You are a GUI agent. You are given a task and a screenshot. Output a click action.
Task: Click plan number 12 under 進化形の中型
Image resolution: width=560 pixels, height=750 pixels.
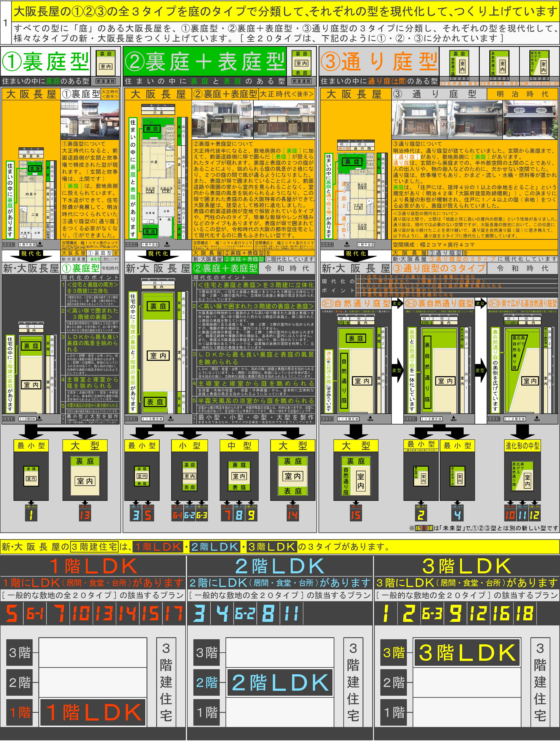click(535, 515)
